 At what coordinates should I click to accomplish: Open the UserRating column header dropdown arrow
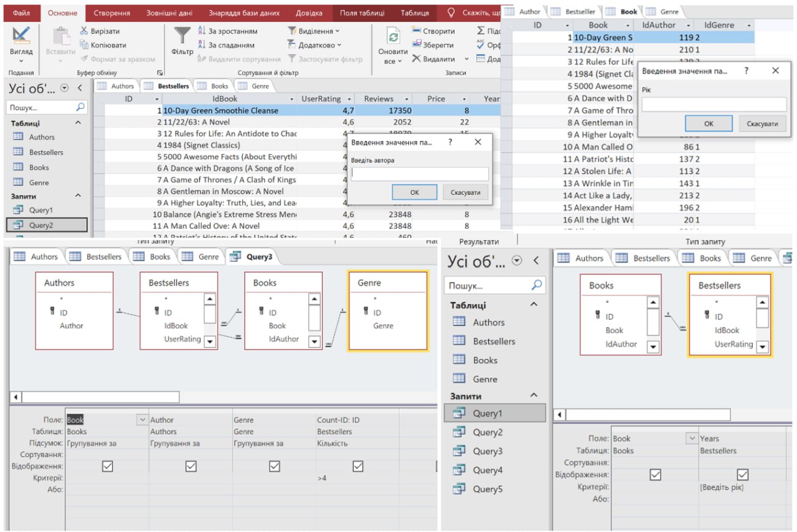[x=349, y=99]
